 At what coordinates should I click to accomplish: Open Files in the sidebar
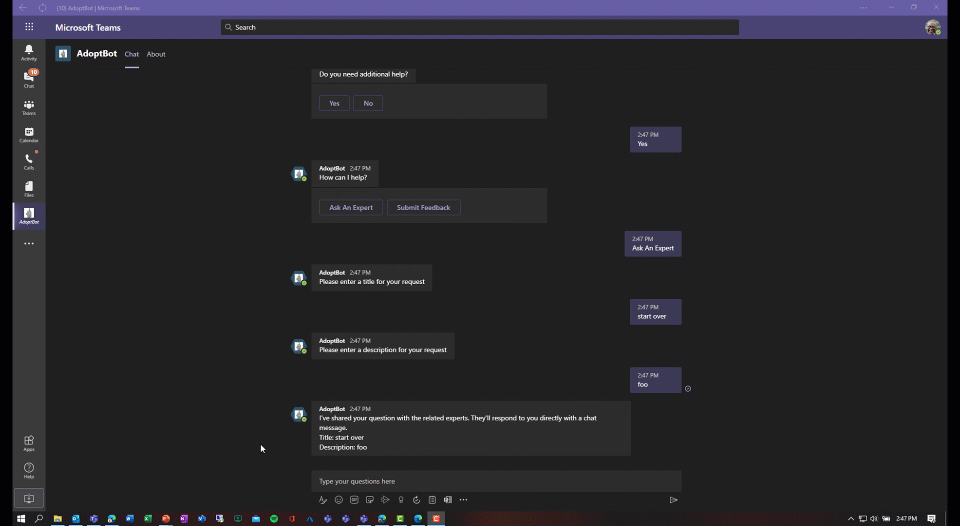click(x=29, y=188)
